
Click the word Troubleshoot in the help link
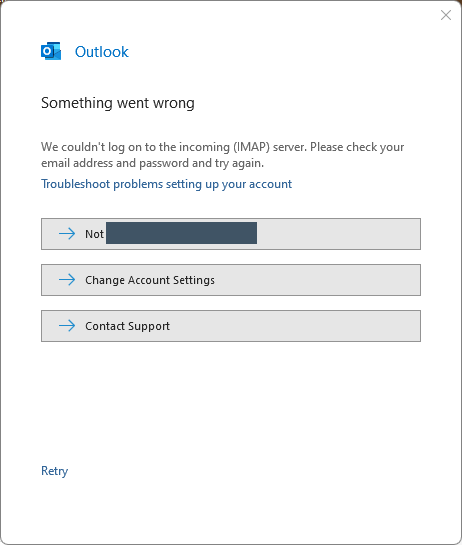click(75, 184)
